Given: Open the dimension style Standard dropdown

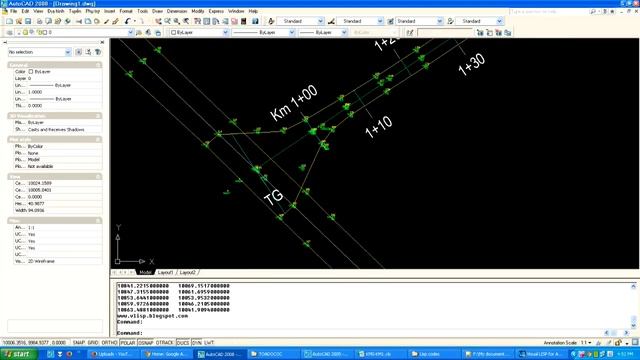Looking at the screenshot, I should 380,21.
